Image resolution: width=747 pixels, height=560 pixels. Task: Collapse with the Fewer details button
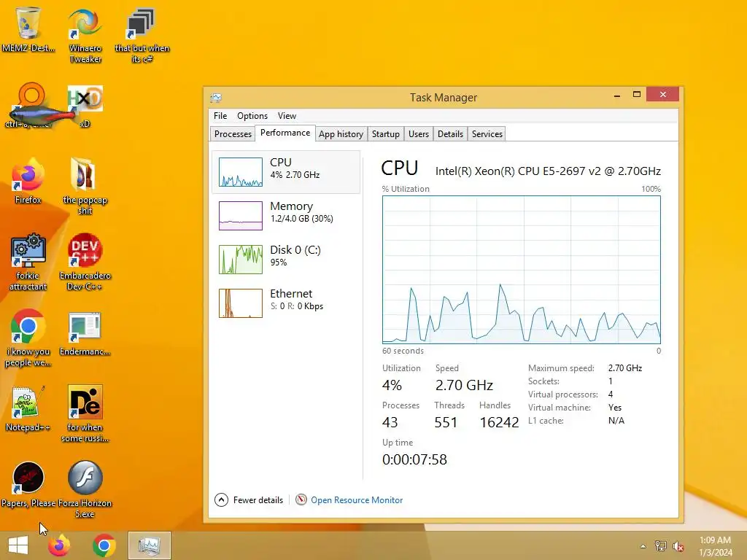tap(249, 500)
